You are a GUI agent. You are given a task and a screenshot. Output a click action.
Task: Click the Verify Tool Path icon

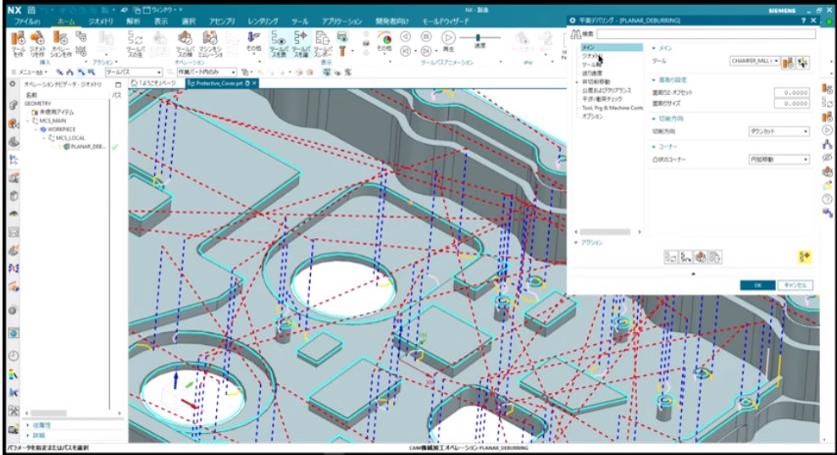pos(185,38)
